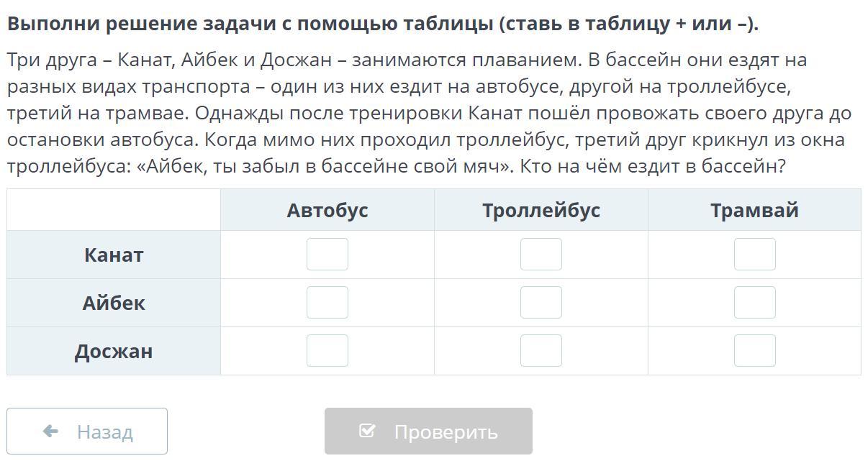
Task: Click the Айбек row label
Action: pos(114,303)
